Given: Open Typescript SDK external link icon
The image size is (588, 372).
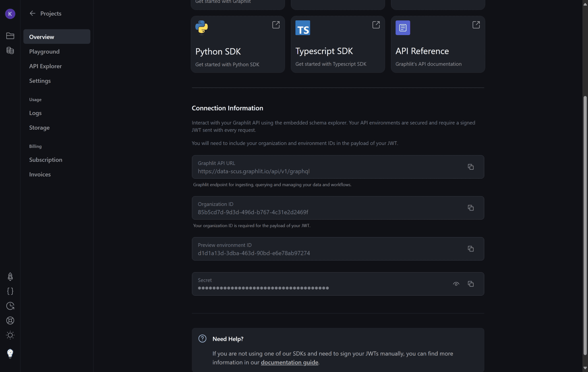Looking at the screenshot, I should click(376, 25).
